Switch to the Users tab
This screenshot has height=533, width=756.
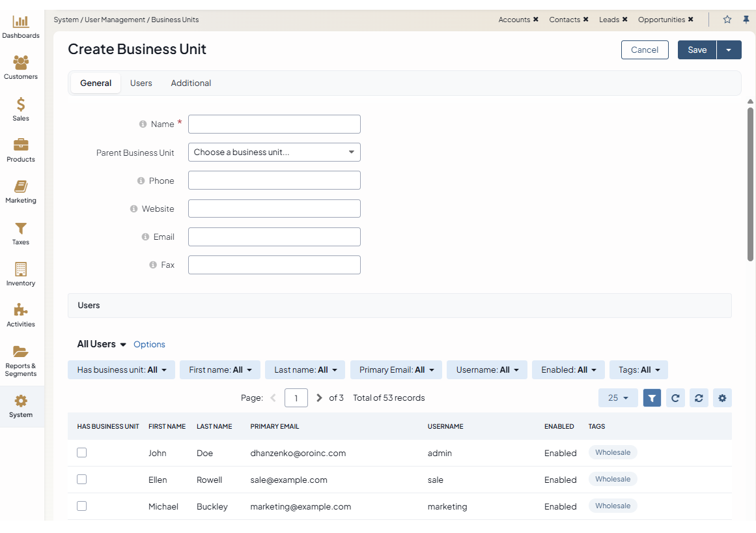point(141,83)
